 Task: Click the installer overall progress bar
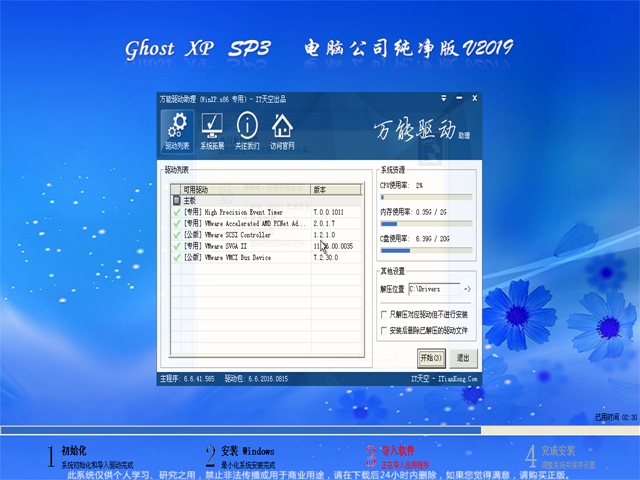click(320, 430)
